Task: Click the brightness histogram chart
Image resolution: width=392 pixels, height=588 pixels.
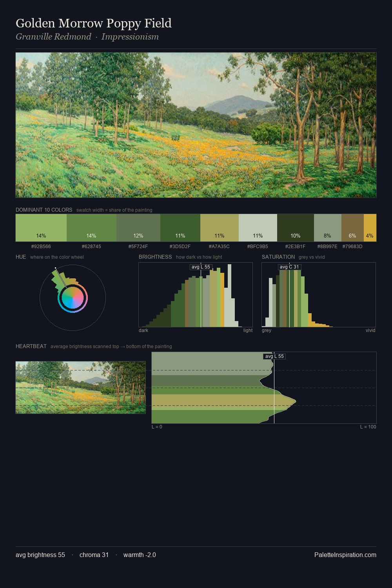Action: click(196, 295)
